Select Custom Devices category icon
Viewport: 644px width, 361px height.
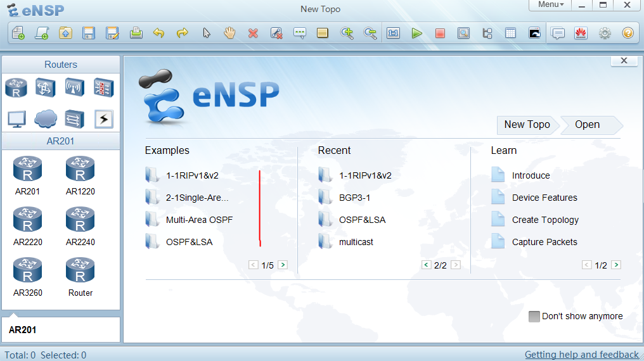[74, 119]
